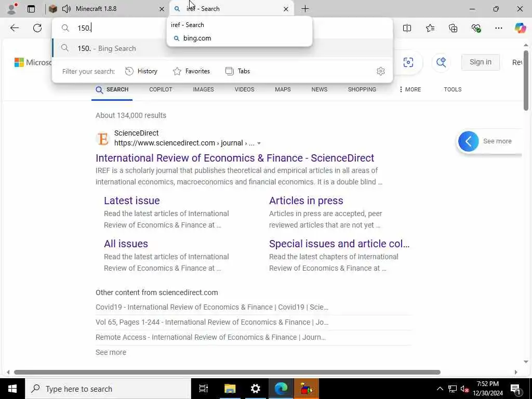Open the notification center icon
The image size is (532, 399).
515,389
